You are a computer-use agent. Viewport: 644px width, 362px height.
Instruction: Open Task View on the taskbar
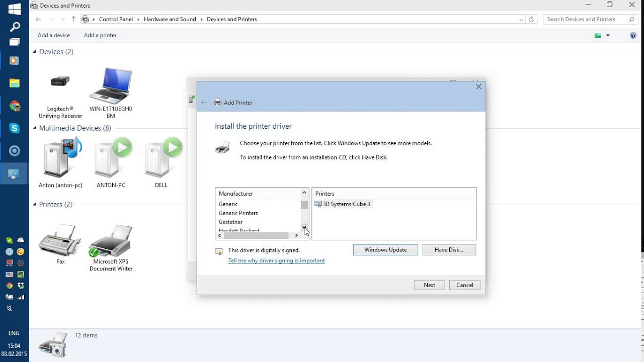[15, 42]
